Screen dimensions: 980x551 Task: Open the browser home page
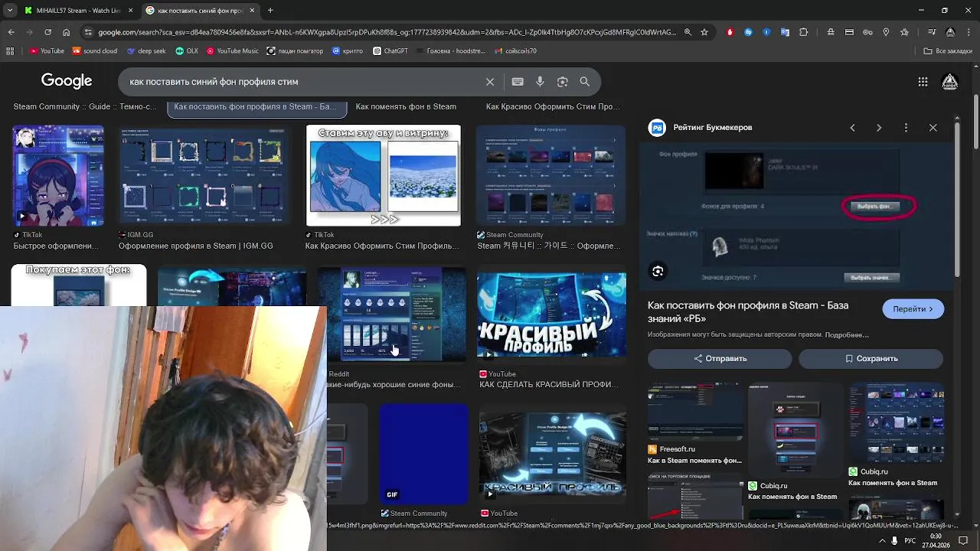(x=66, y=32)
